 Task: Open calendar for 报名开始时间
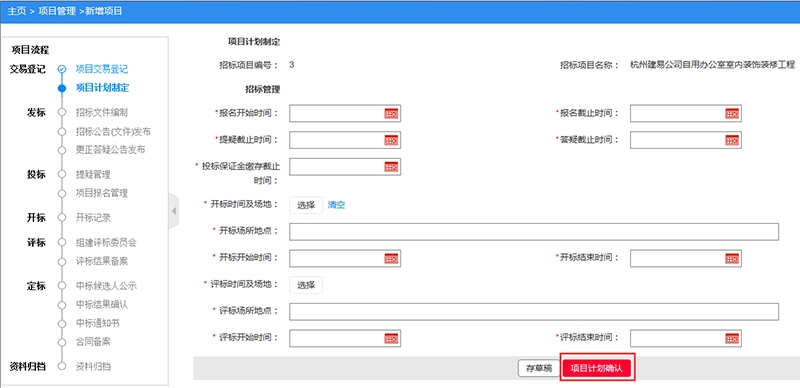pyautogui.click(x=391, y=114)
